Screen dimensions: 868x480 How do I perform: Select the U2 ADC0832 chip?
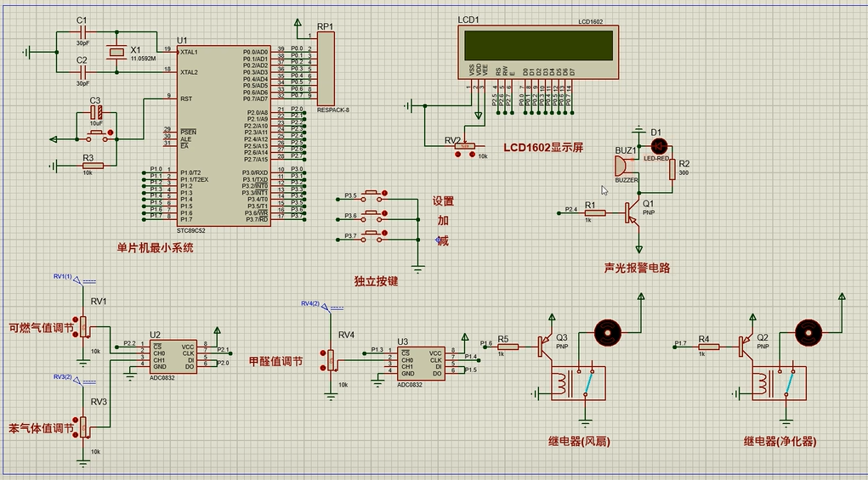(x=176, y=357)
